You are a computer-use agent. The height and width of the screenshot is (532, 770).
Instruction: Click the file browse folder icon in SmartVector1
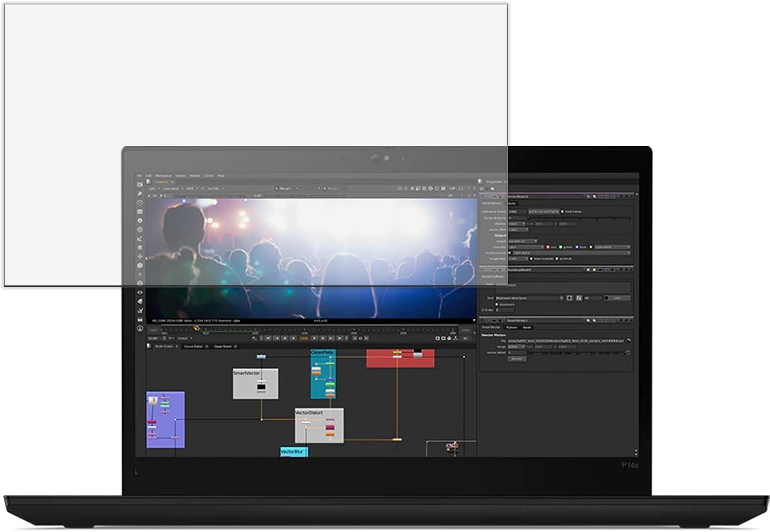click(x=629, y=340)
